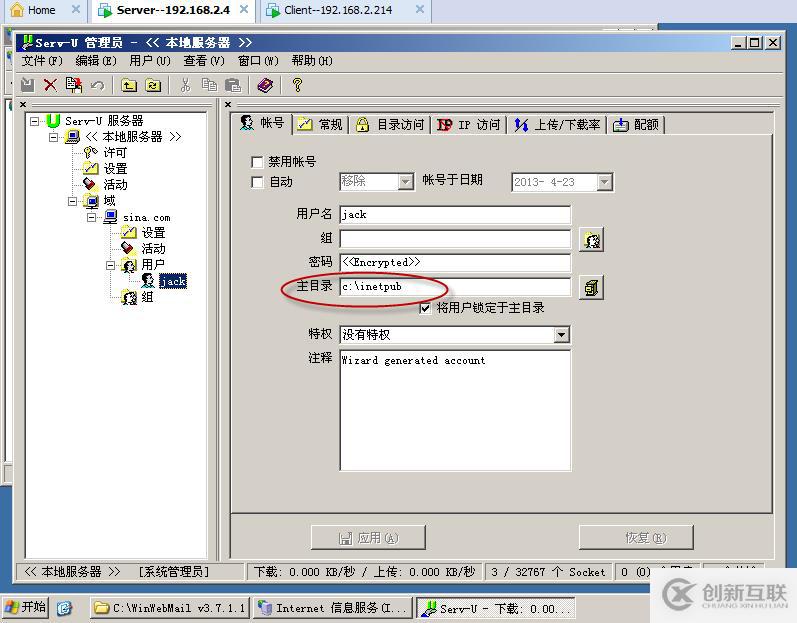Close the right settings pane with its X
This screenshot has height=623, width=797.
pos(228,104)
